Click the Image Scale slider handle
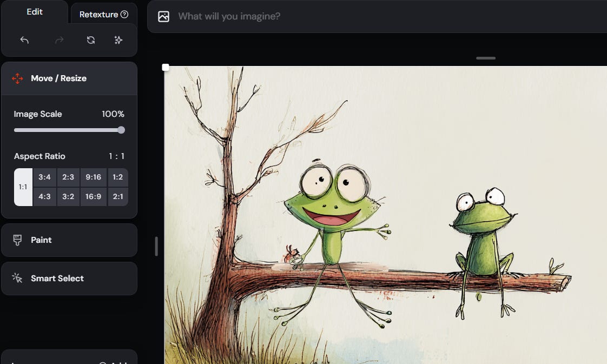This screenshot has width=607, height=364. tap(121, 130)
